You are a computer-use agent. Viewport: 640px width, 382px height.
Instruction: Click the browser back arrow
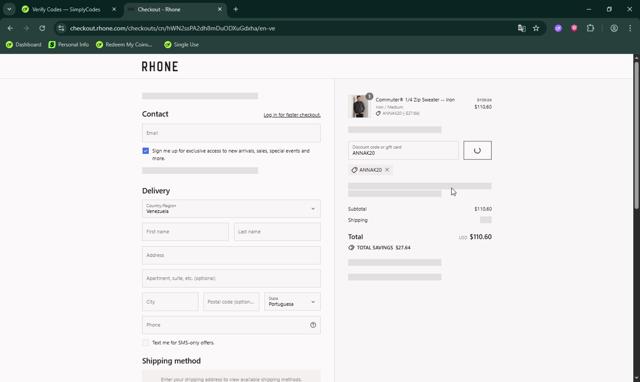pos(10,28)
